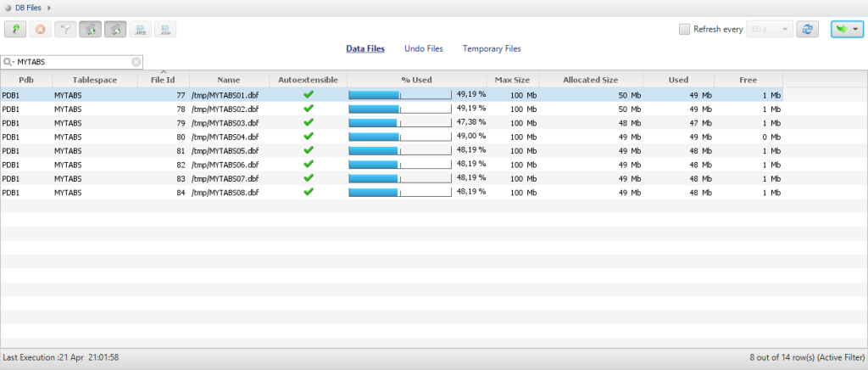The width and height of the screenshot is (868, 370).
Task: Click the % Used bar for MYTABS01.dbf
Action: tap(399, 95)
